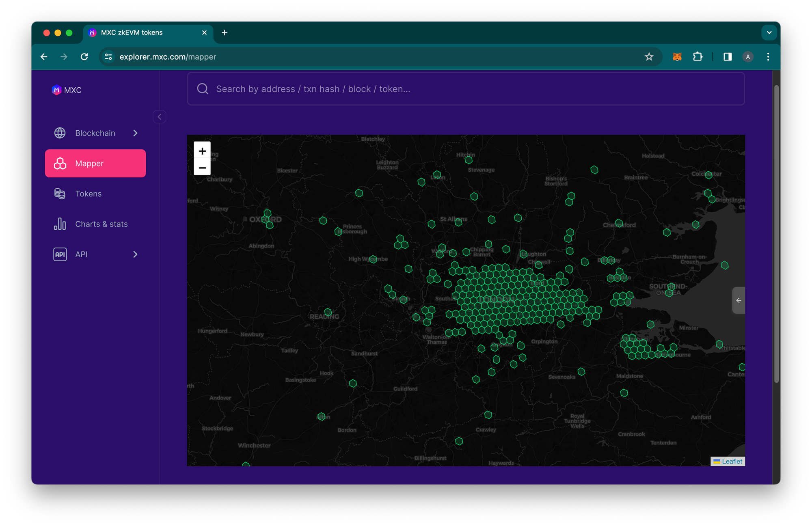Toggle the browser side panel
The image size is (812, 526).
728,57
